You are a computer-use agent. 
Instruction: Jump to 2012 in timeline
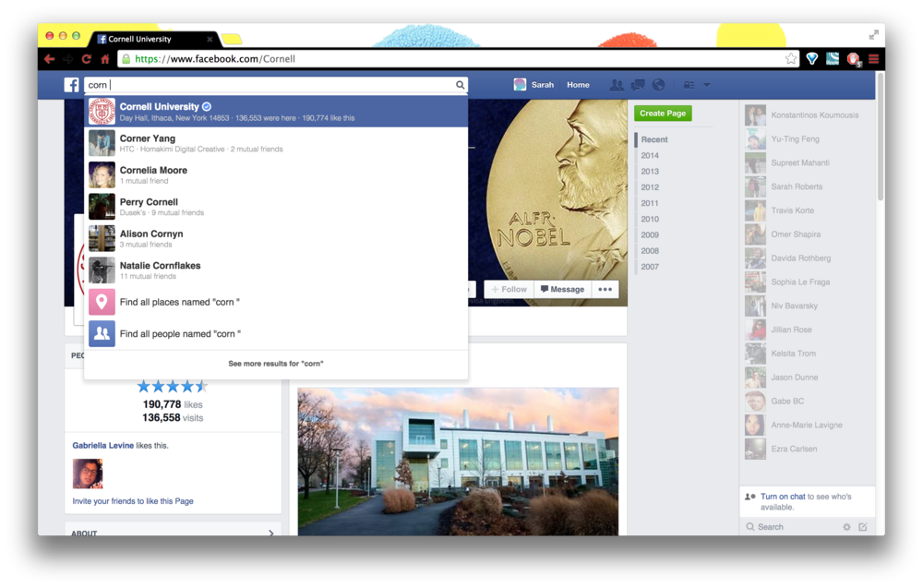coord(650,187)
